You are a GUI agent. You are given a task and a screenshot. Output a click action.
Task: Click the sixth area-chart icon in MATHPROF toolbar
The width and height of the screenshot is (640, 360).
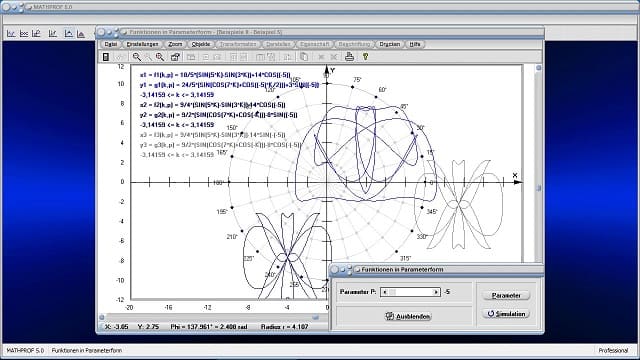coord(81,33)
